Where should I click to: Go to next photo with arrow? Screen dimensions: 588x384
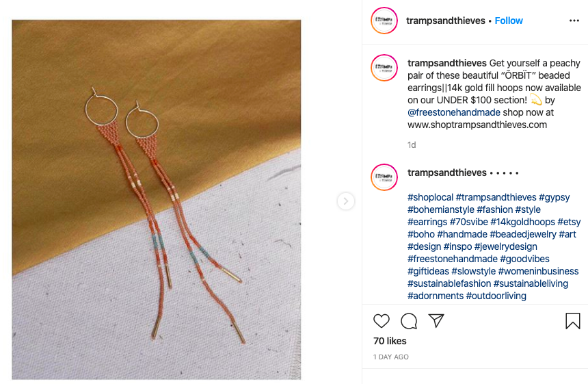pyautogui.click(x=346, y=201)
